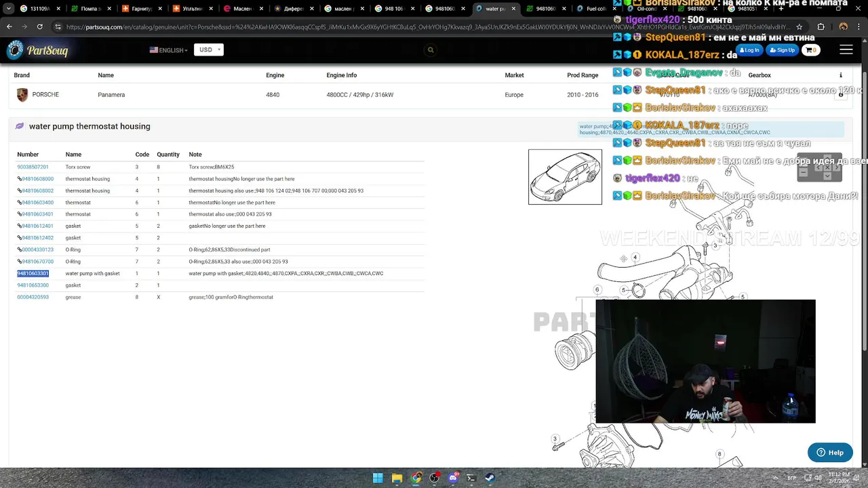Click the 'grease' name cell
Viewport: 868px width, 488px height.
[x=73, y=297]
